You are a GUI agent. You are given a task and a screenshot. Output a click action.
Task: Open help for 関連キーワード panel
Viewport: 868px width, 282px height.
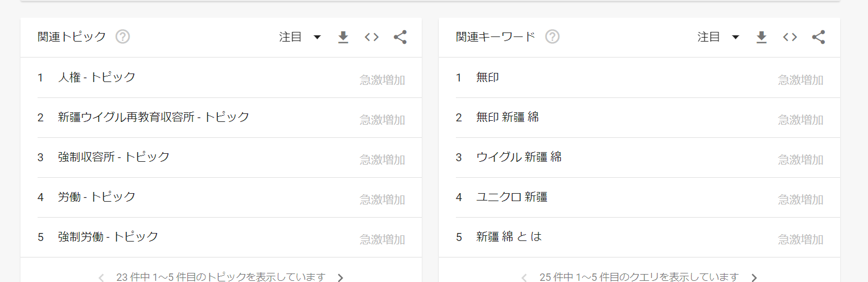click(x=553, y=37)
